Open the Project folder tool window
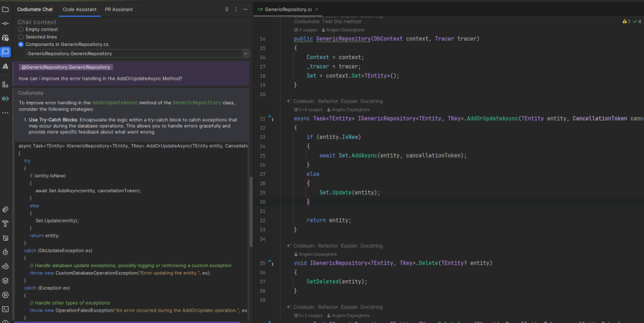 (5, 9)
